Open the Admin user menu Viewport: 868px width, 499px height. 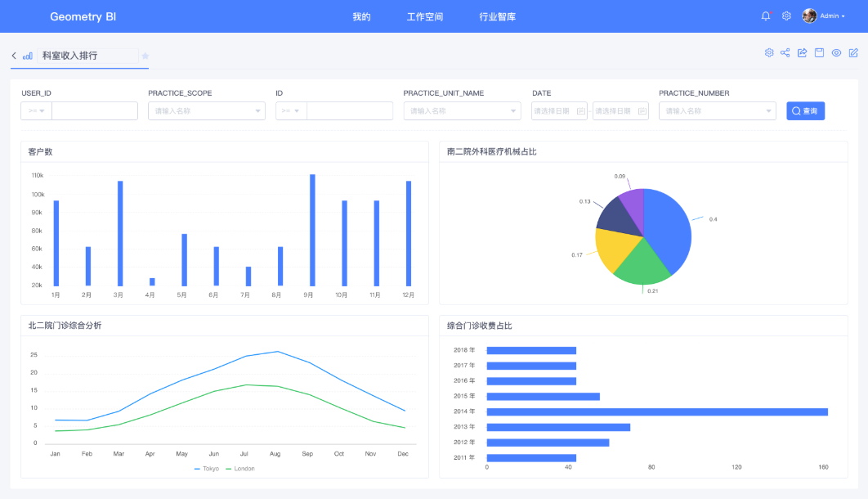pyautogui.click(x=824, y=16)
